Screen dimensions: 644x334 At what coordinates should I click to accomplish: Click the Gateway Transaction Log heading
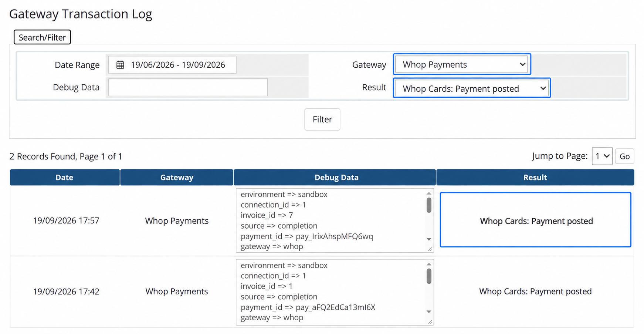[x=81, y=14]
